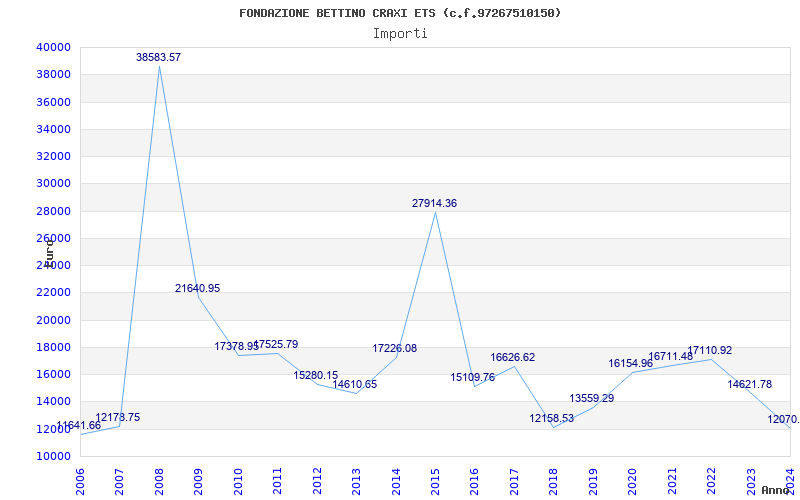This screenshot has height=500, width=800.
Task: Click the 21640.95 data label
Action: (197, 289)
